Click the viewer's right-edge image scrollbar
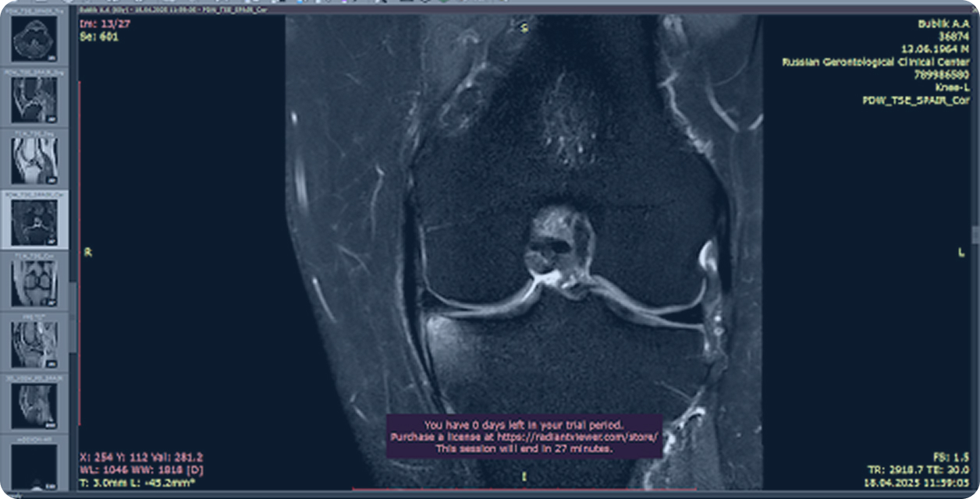 (x=975, y=234)
